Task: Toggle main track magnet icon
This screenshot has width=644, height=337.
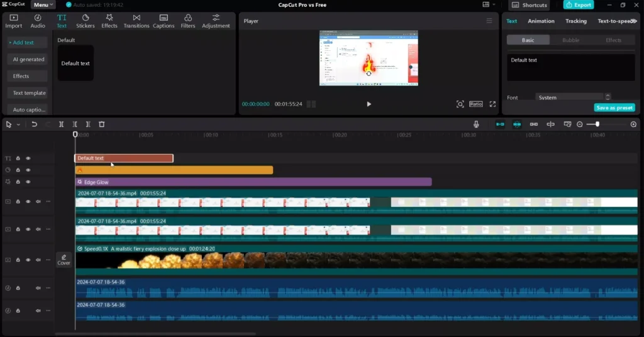Action: tap(500, 124)
